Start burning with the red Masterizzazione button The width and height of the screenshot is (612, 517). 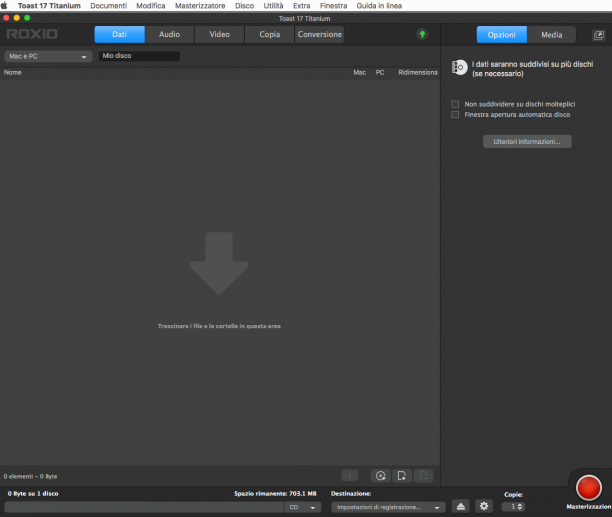point(589,488)
